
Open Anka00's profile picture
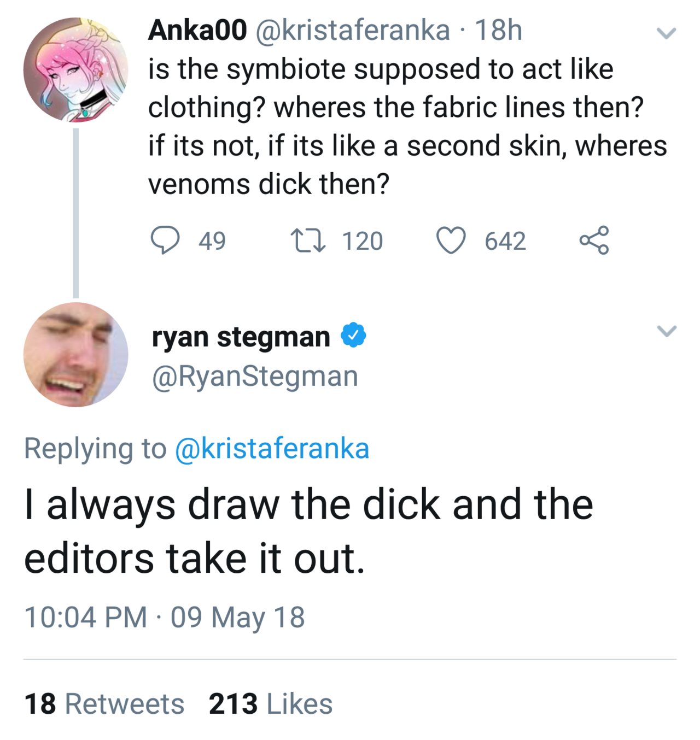(76, 69)
